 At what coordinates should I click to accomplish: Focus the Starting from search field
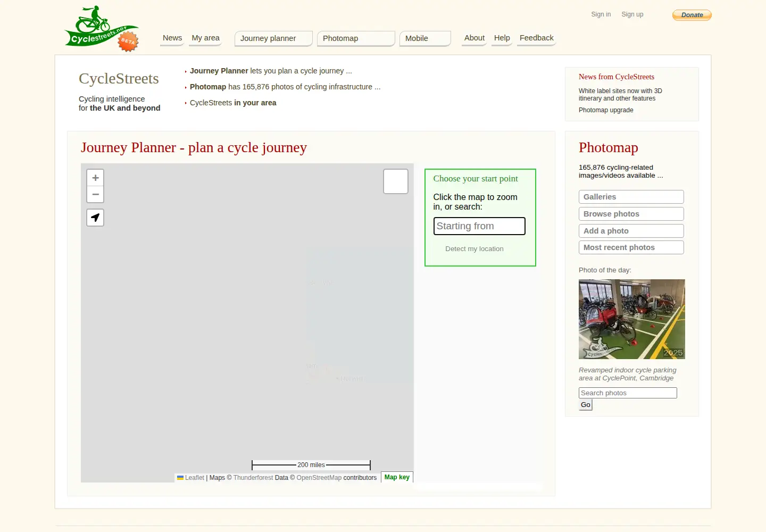point(479,226)
